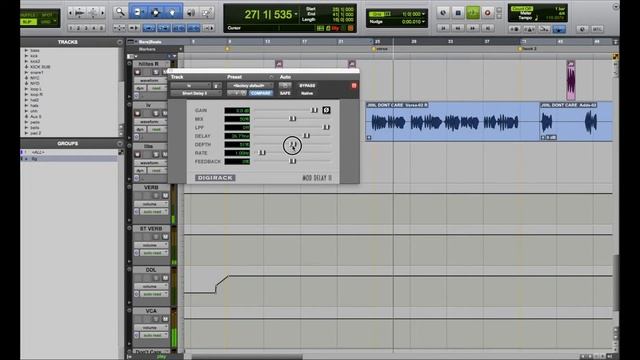640x360 pixels.
Task: Click the horizontal zoom out arrow
Action: click(71, 13)
